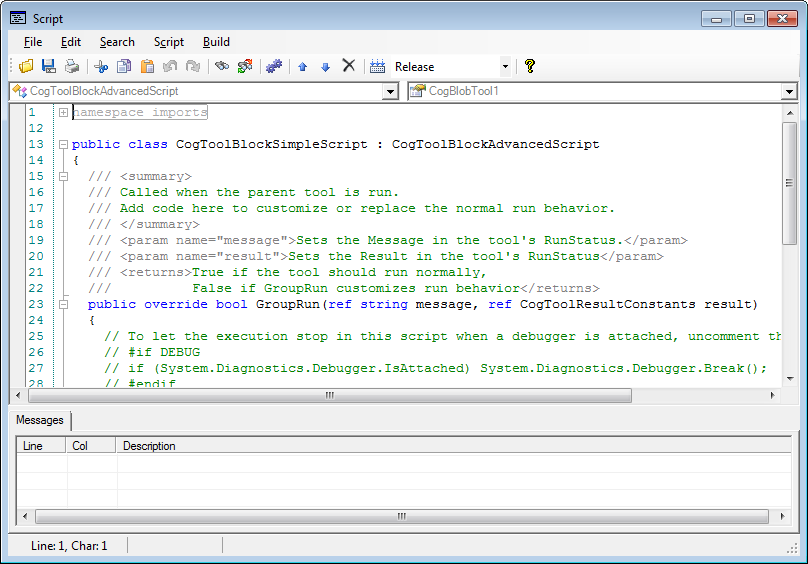Expand the collapsed namespace imports region
The height and width of the screenshot is (564, 808).
click(x=63, y=112)
